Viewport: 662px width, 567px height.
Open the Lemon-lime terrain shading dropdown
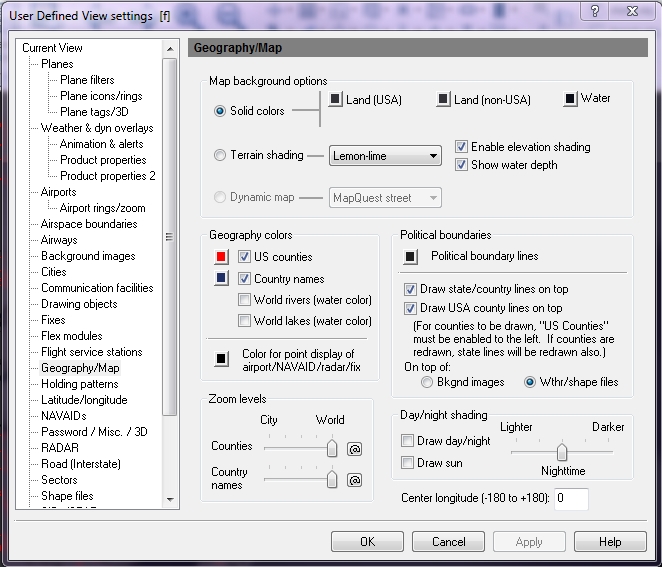click(385, 156)
